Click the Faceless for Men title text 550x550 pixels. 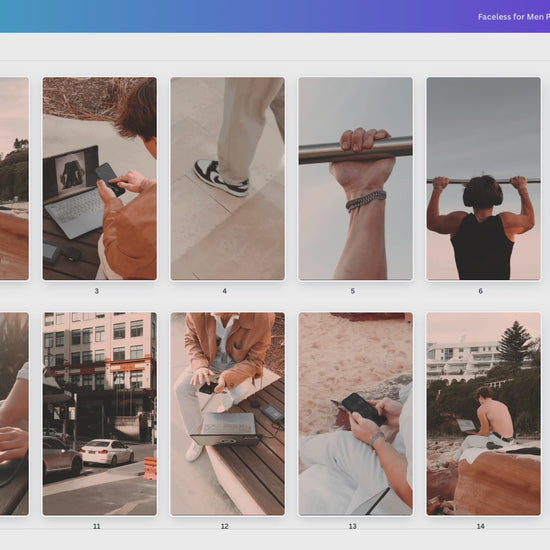pos(514,17)
